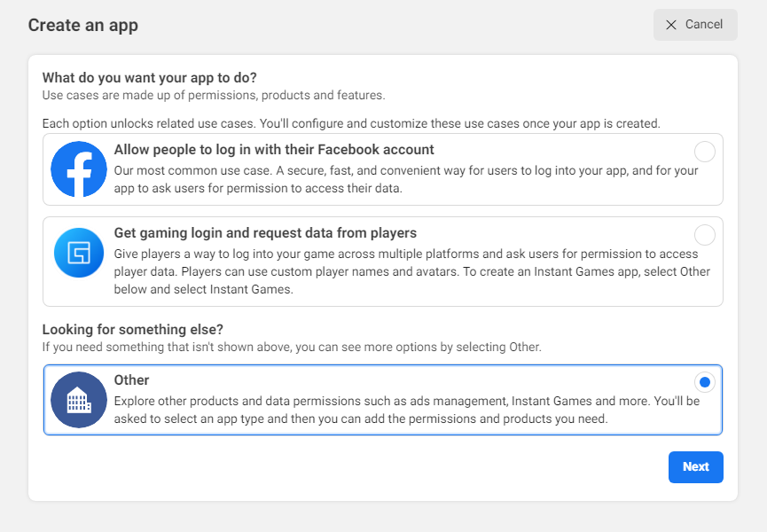Screen dimensions: 767x532
Task: Select 'Allow people to log in with their Facebook account' title
Action: point(274,150)
